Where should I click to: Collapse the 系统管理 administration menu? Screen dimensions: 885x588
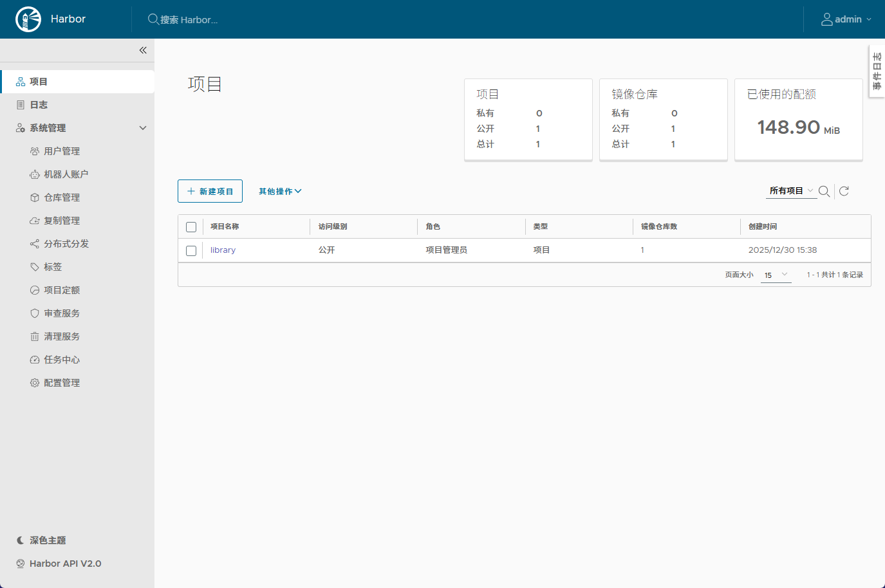(x=142, y=127)
